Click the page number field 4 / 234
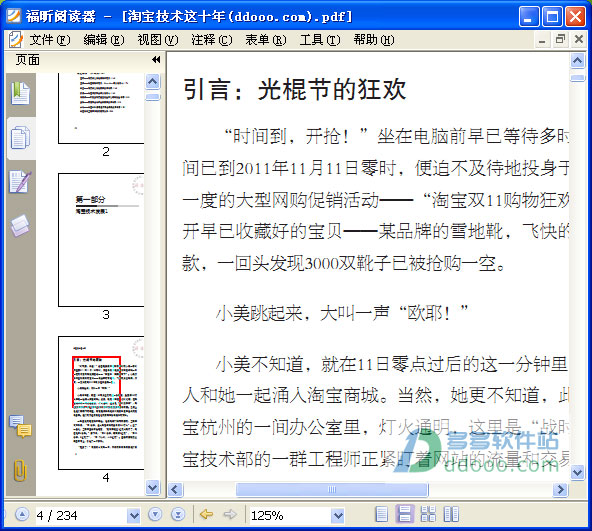 coord(82,515)
